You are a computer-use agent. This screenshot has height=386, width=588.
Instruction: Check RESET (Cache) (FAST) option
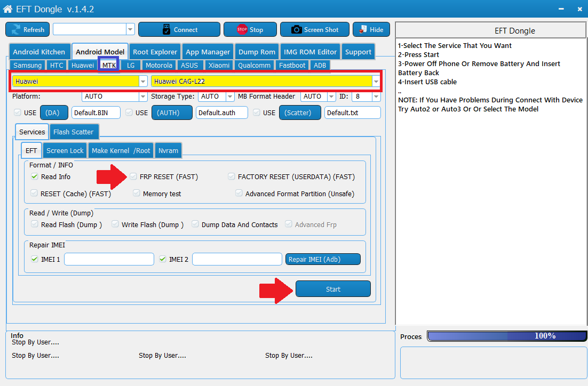click(x=34, y=193)
